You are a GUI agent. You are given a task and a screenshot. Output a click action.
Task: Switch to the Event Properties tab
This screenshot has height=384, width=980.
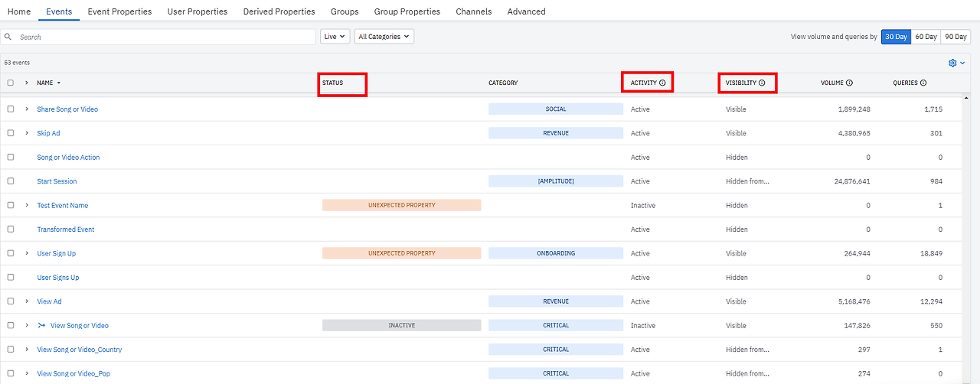(x=119, y=11)
